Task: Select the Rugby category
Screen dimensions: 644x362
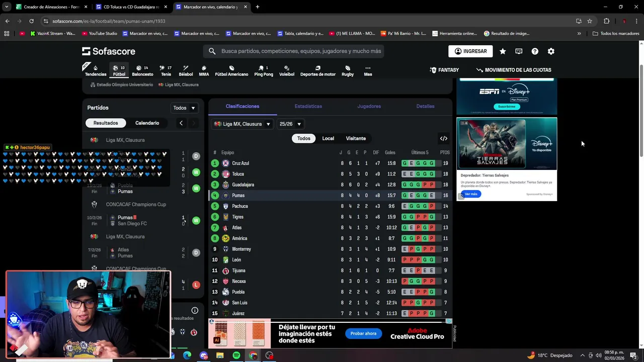Action: pyautogui.click(x=348, y=71)
